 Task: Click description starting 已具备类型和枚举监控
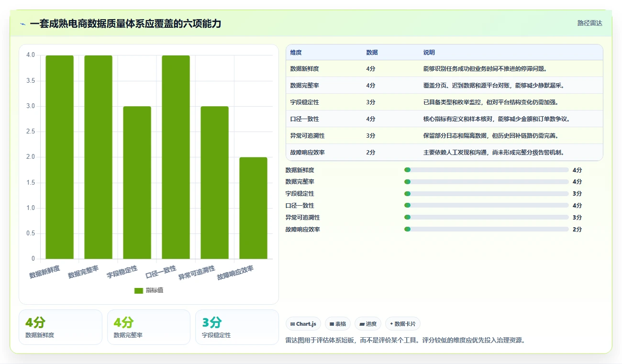coord(491,102)
